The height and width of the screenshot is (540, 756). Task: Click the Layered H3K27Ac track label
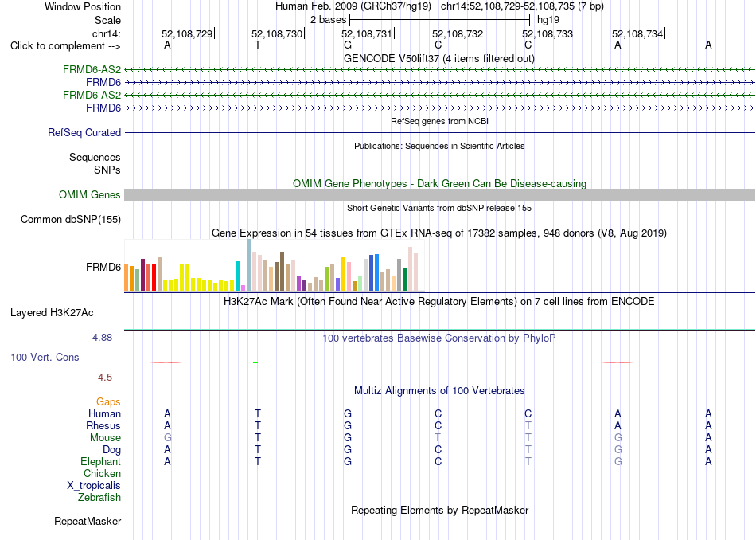pos(52,313)
